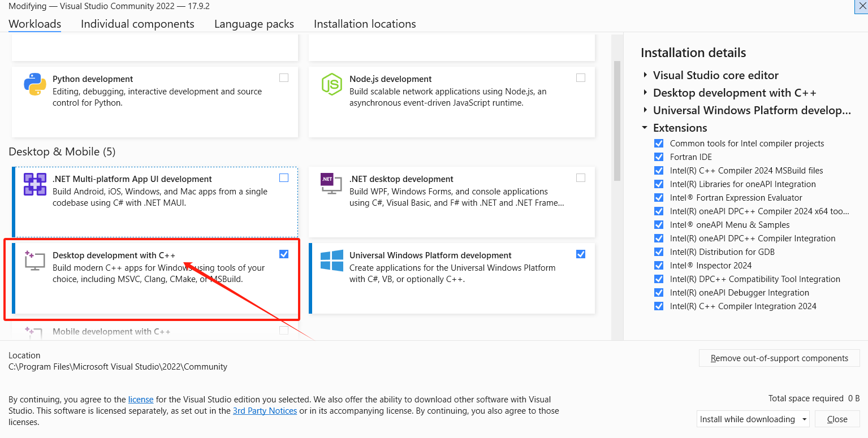Uncheck Universal Windows Platform development workload
The height and width of the screenshot is (438, 868).
tap(581, 254)
